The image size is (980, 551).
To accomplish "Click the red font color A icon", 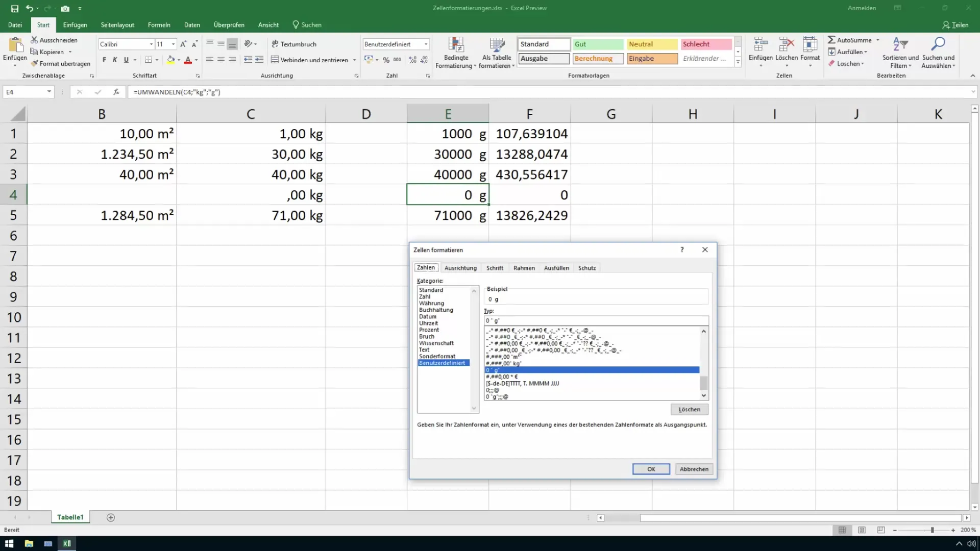I will [x=188, y=60].
